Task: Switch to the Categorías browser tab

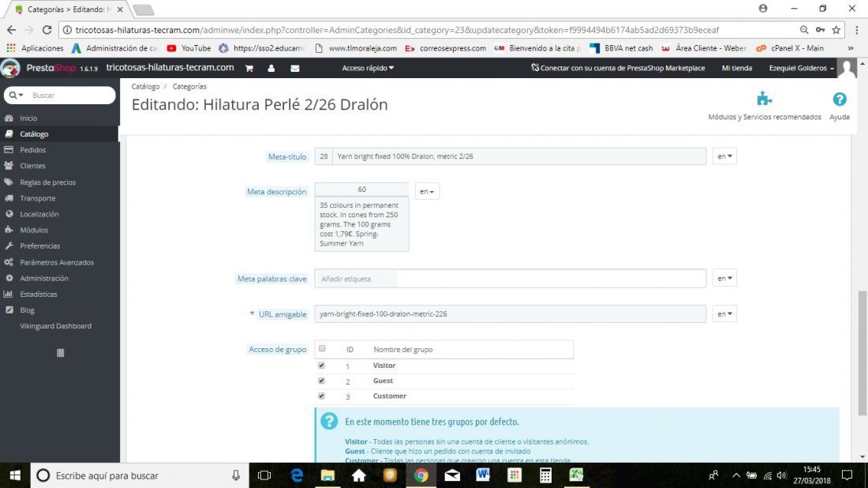Action: tap(68, 9)
